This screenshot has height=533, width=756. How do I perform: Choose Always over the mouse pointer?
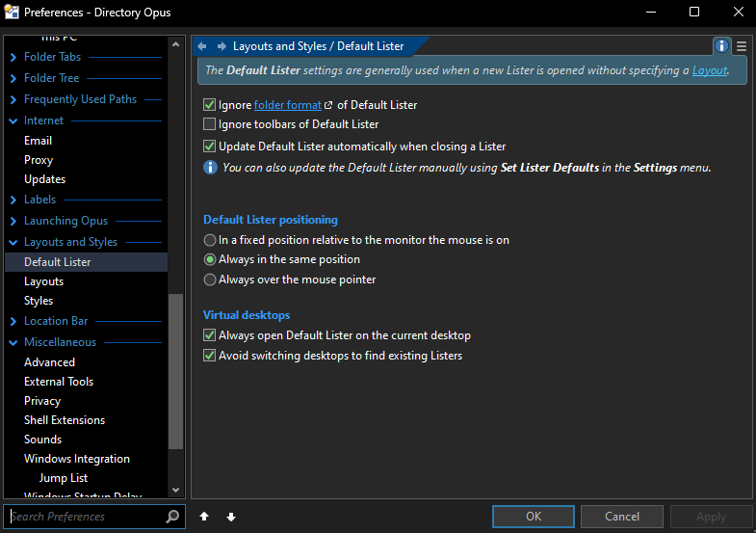pos(210,280)
